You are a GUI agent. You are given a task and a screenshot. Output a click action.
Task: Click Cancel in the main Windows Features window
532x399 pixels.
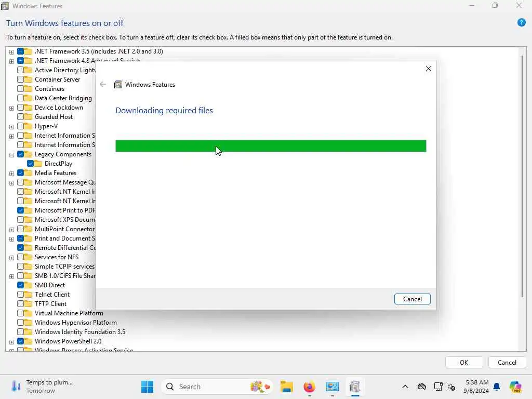(507, 362)
